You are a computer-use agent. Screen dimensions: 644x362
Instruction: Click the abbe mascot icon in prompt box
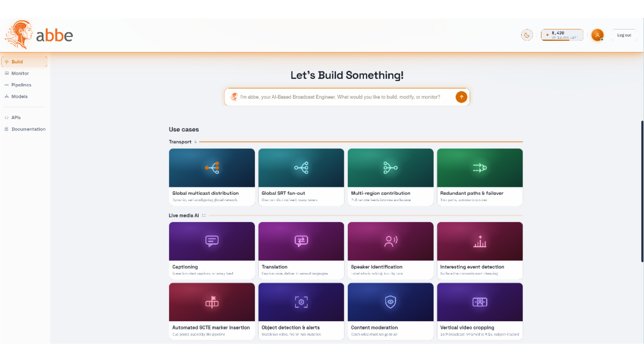click(234, 97)
